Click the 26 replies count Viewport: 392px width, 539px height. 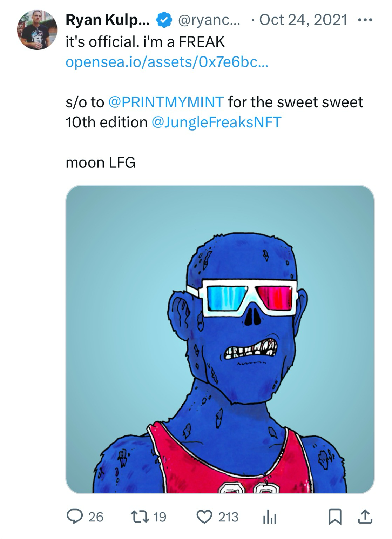coord(96,517)
